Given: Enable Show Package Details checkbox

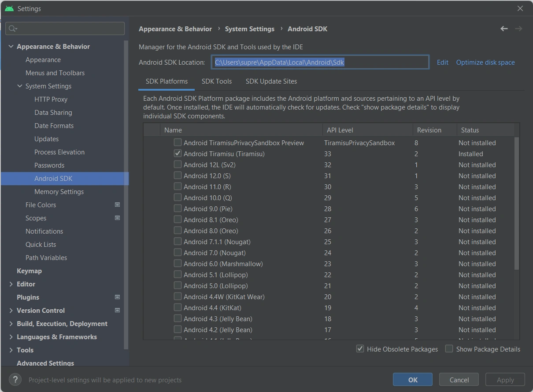Looking at the screenshot, I should (449, 349).
